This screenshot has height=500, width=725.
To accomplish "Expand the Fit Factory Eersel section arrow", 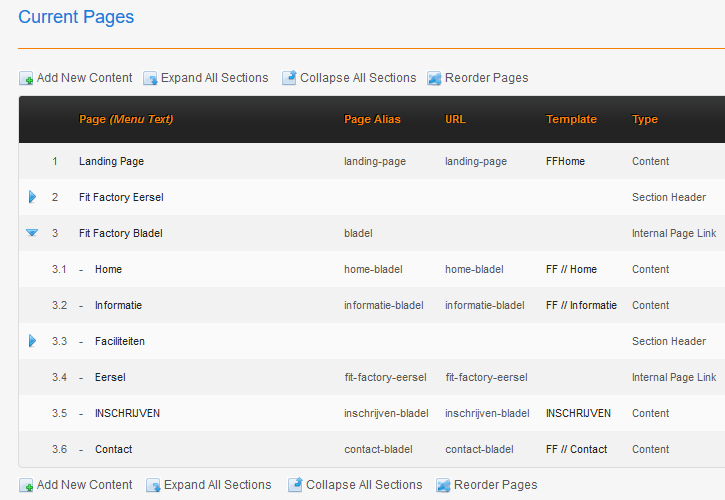I will click(32, 197).
